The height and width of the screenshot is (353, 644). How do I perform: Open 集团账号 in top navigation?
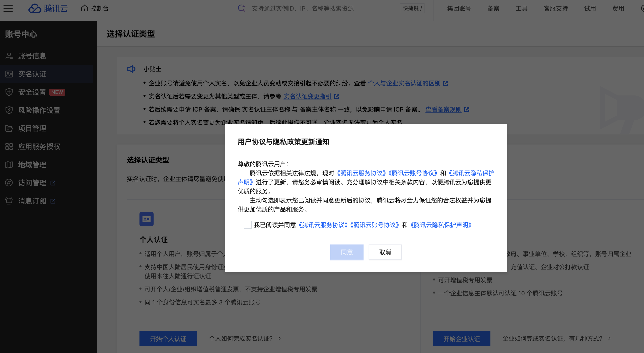[x=459, y=9]
